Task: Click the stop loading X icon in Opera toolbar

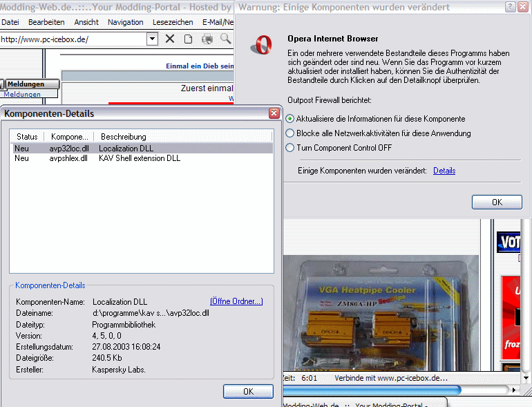Action: coord(170,39)
